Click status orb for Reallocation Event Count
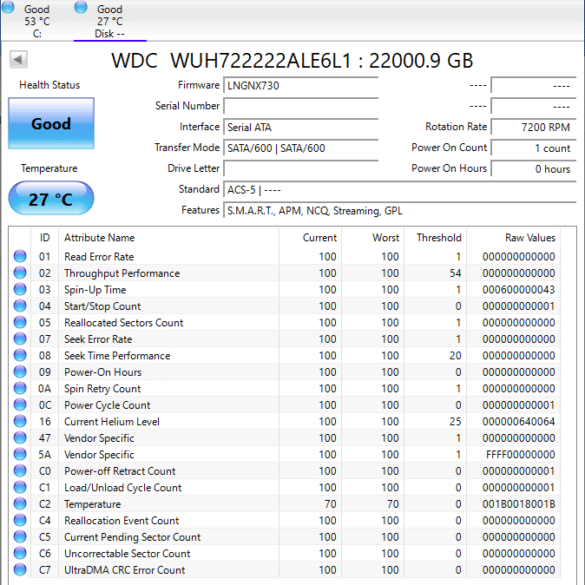Viewport: 585px width, 585px height. tap(20, 520)
